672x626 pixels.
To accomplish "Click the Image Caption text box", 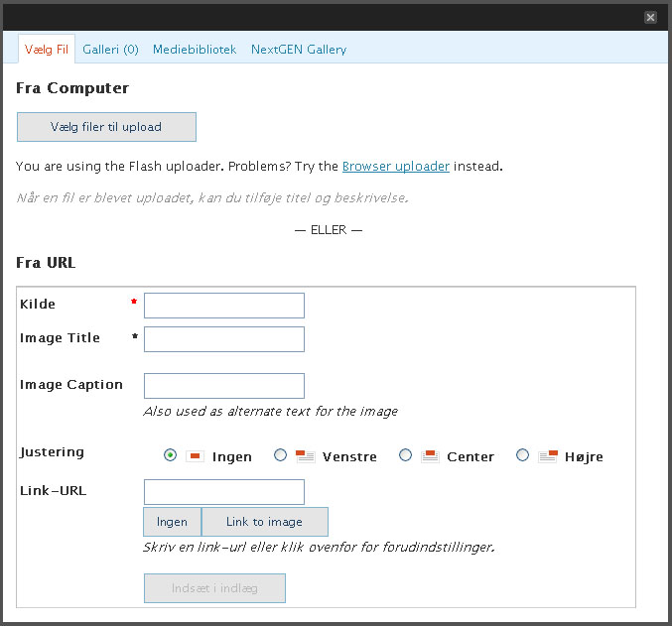I will [224, 386].
